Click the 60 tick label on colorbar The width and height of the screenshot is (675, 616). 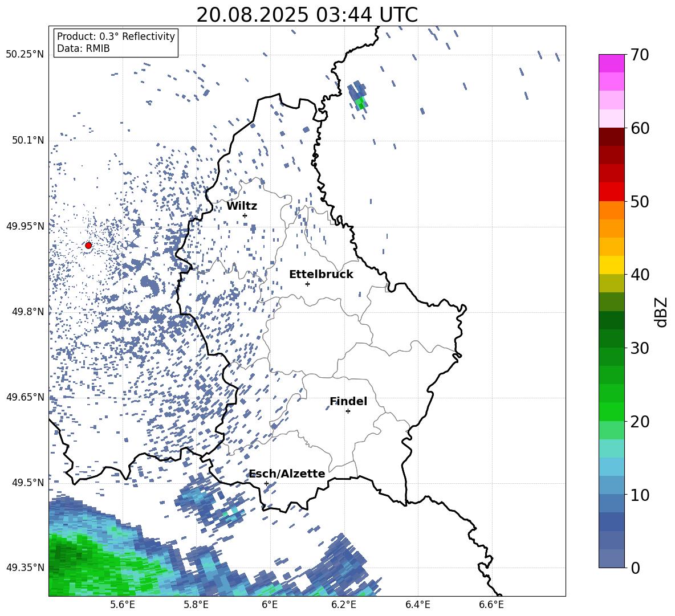[640, 128]
